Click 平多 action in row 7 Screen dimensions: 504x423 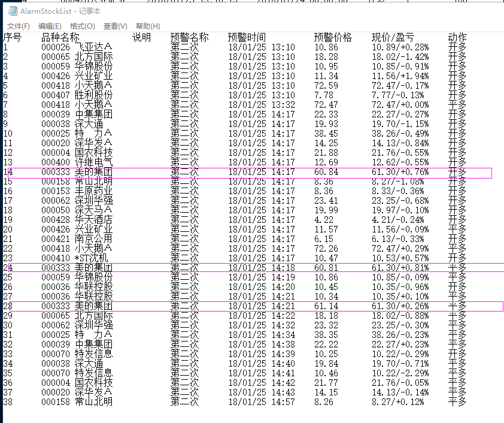point(457,104)
